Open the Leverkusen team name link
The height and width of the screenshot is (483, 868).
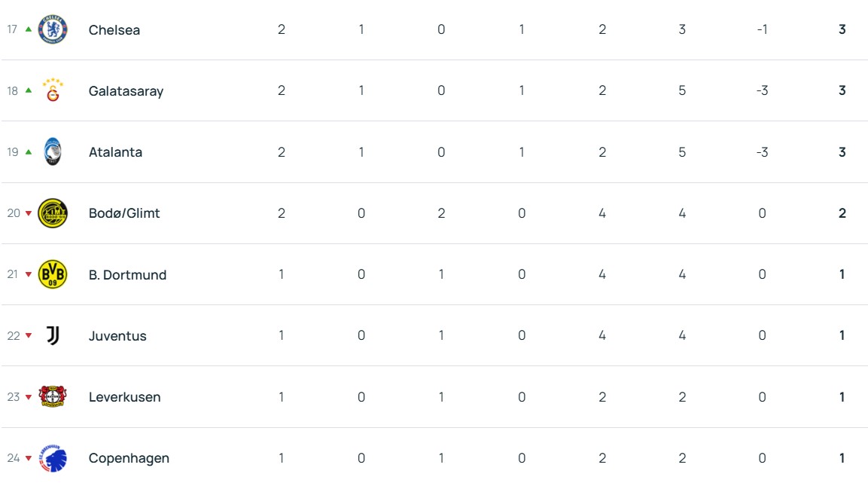[x=124, y=397]
